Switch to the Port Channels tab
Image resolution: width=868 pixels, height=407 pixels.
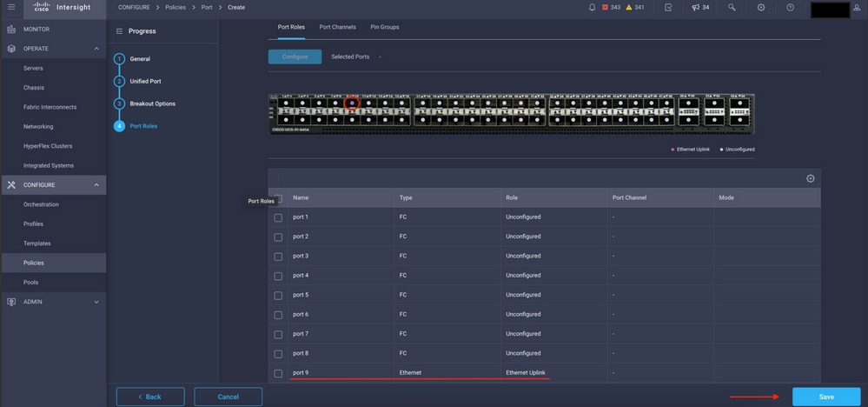coord(337,27)
